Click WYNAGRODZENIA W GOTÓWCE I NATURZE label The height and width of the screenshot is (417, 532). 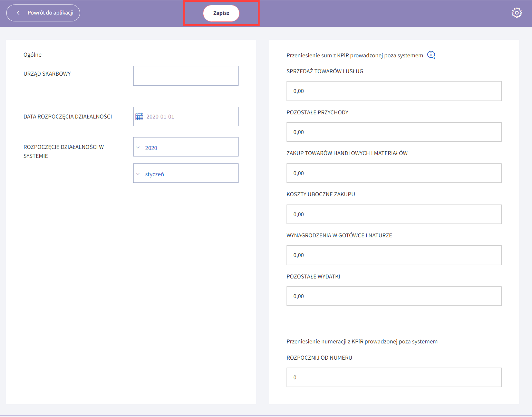tap(339, 235)
